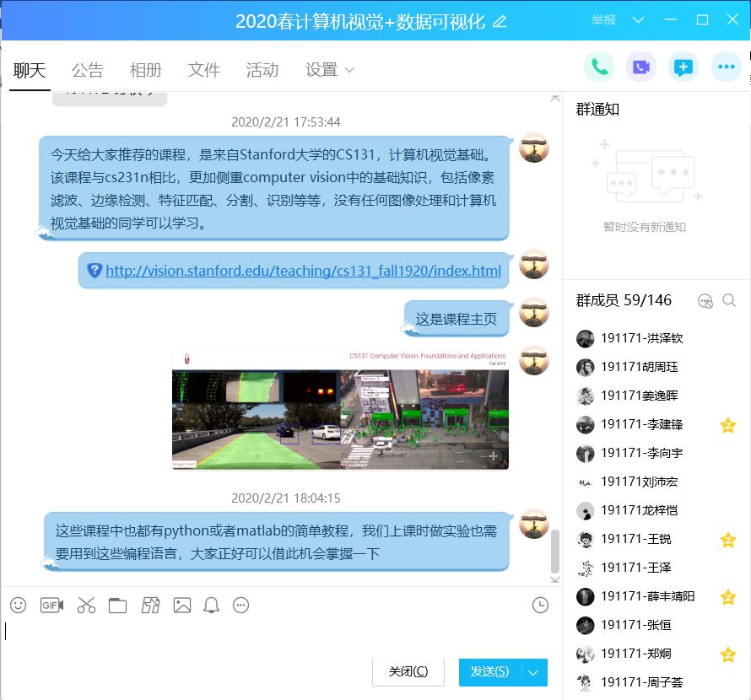Open the 相册 tab

tap(146, 70)
